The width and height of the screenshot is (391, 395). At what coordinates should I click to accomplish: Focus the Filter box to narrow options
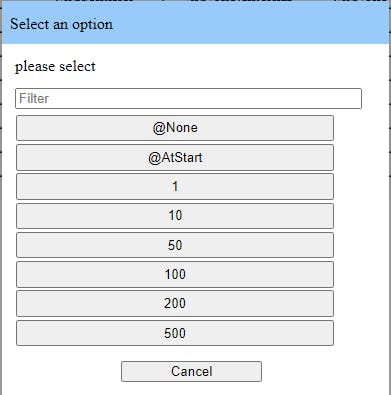[x=188, y=98]
